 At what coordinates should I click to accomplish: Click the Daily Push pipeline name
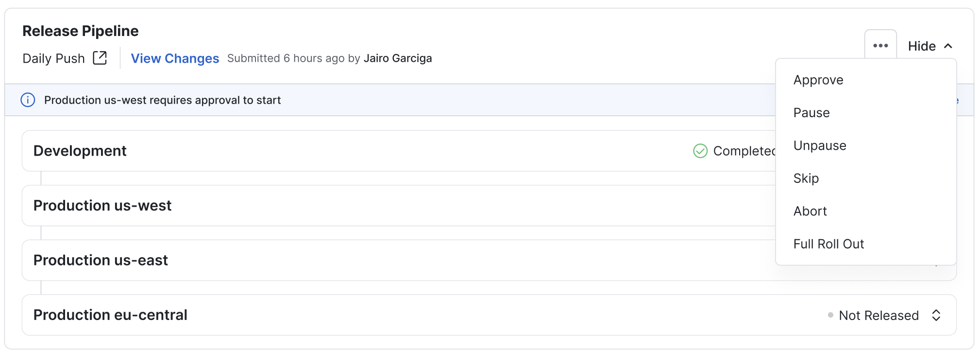[x=53, y=58]
